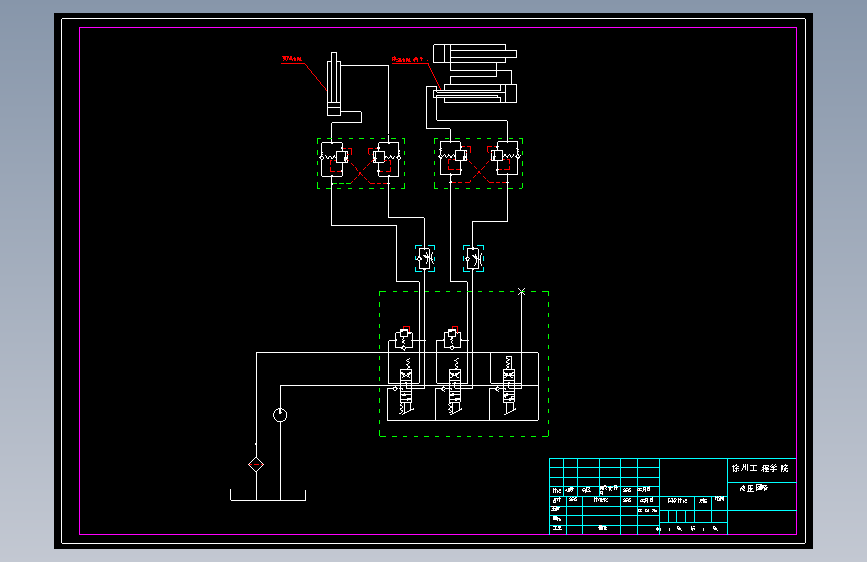867x562 pixels.
Task: Select the rightmost directional spool valve
Action: (x=509, y=386)
